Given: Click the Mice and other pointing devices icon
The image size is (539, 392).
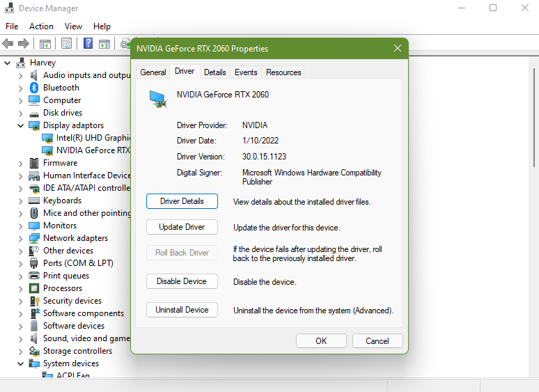Looking at the screenshot, I should click(x=34, y=213).
